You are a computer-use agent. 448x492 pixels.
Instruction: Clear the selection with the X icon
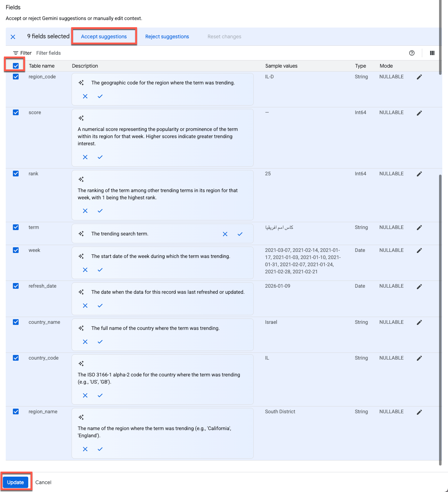pyautogui.click(x=13, y=37)
